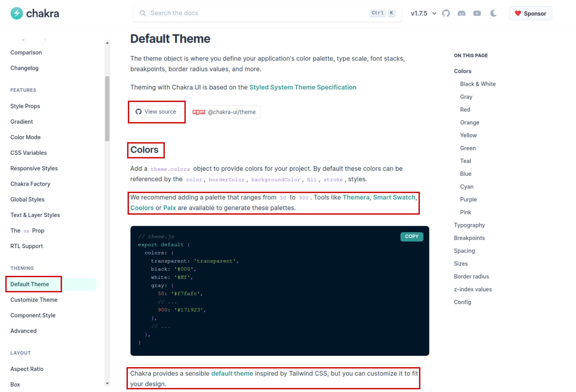
Task: Click the Chakra lightning bolt logo
Action: coord(17,13)
